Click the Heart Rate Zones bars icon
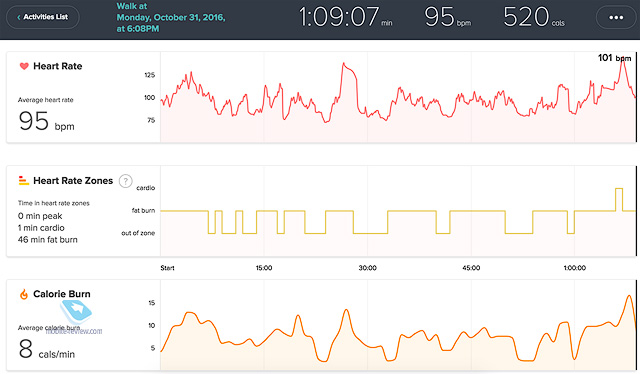Image resolution: width=640 pixels, height=374 pixels. point(24,180)
